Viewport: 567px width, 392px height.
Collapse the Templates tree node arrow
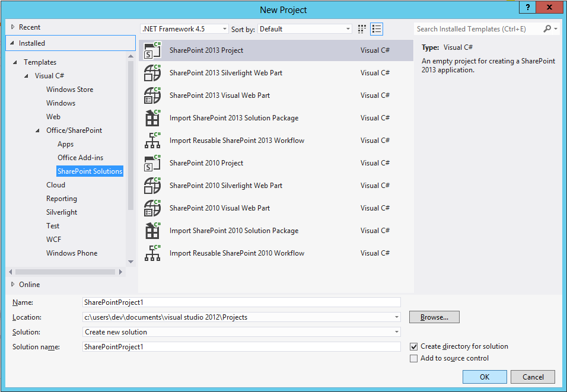pos(15,62)
